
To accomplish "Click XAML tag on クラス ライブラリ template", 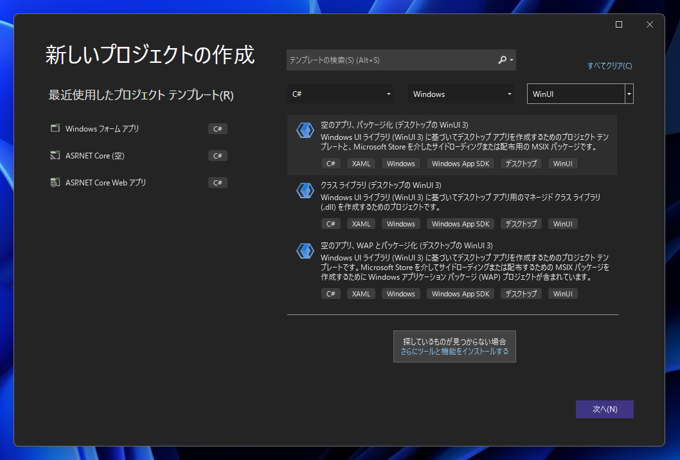I will tap(361, 224).
